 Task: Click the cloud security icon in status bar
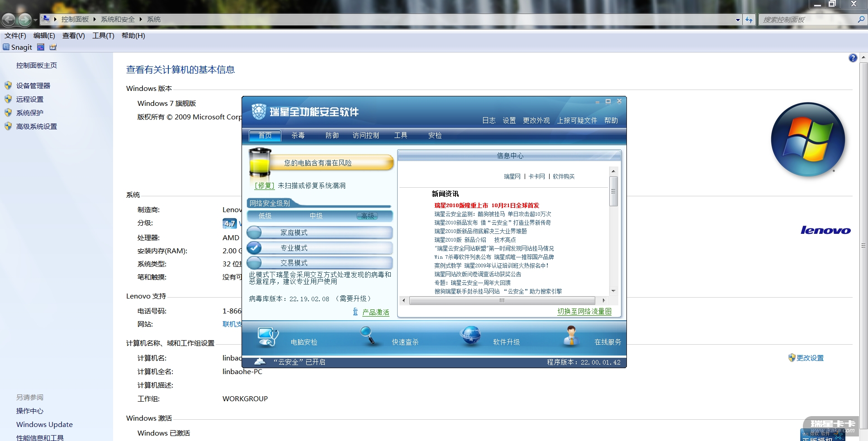pos(260,361)
